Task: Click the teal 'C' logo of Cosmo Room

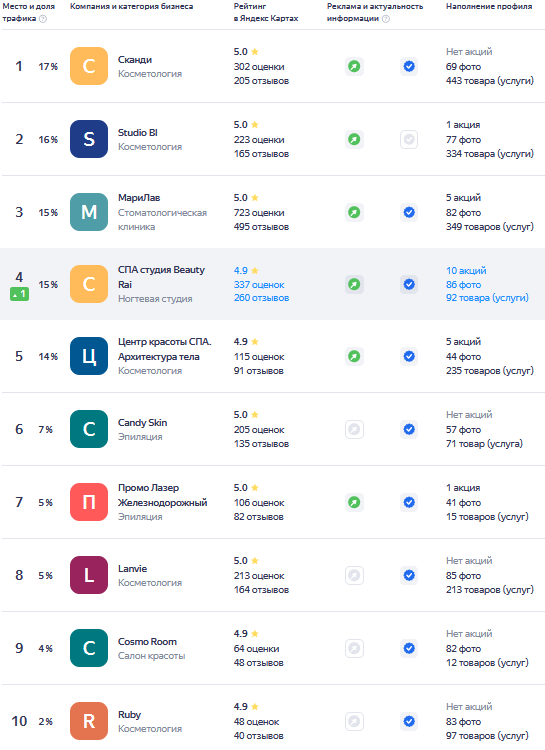Action: [x=89, y=648]
